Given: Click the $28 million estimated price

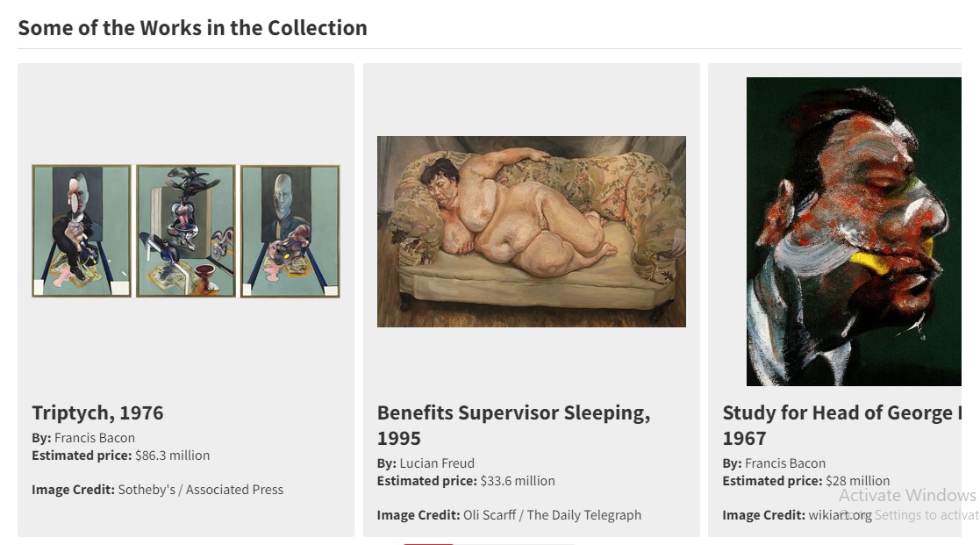Looking at the screenshot, I should coord(857,480).
